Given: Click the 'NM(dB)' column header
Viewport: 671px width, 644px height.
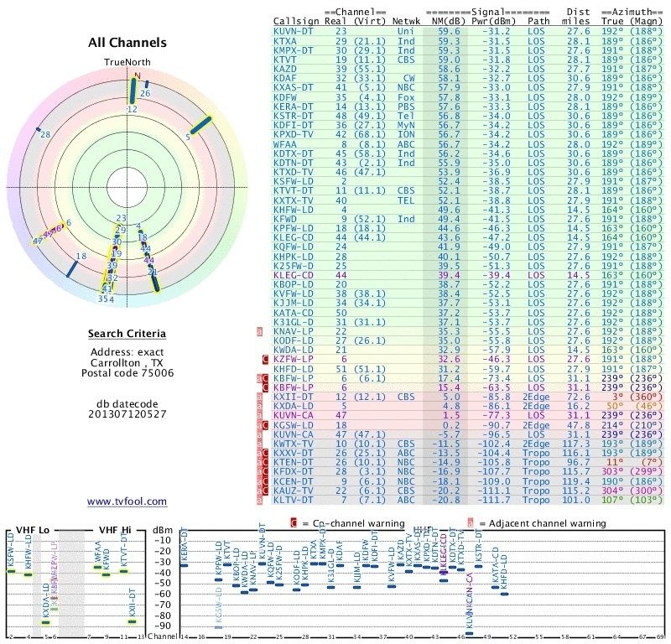Looking at the screenshot, I should click(449, 21).
